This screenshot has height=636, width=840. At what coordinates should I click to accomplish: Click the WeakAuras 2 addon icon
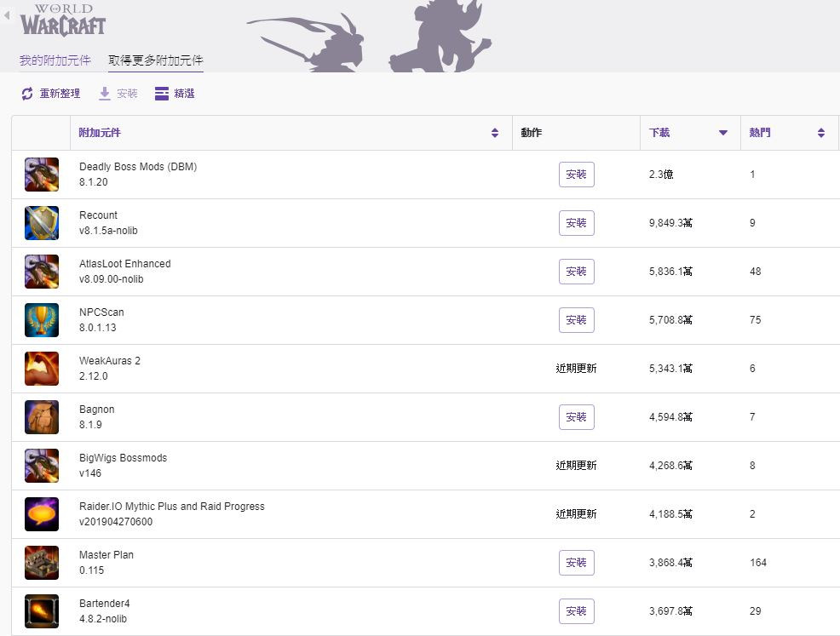pyautogui.click(x=42, y=369)
